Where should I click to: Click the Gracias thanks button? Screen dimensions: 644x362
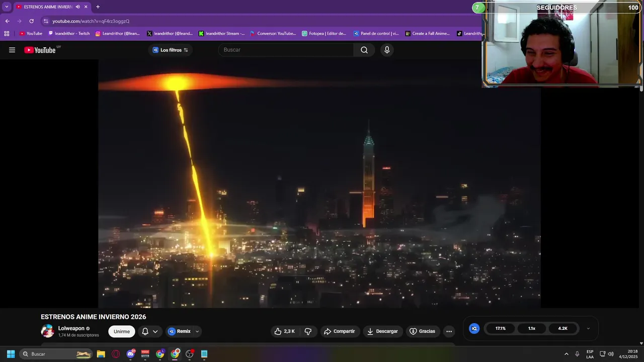422,331
